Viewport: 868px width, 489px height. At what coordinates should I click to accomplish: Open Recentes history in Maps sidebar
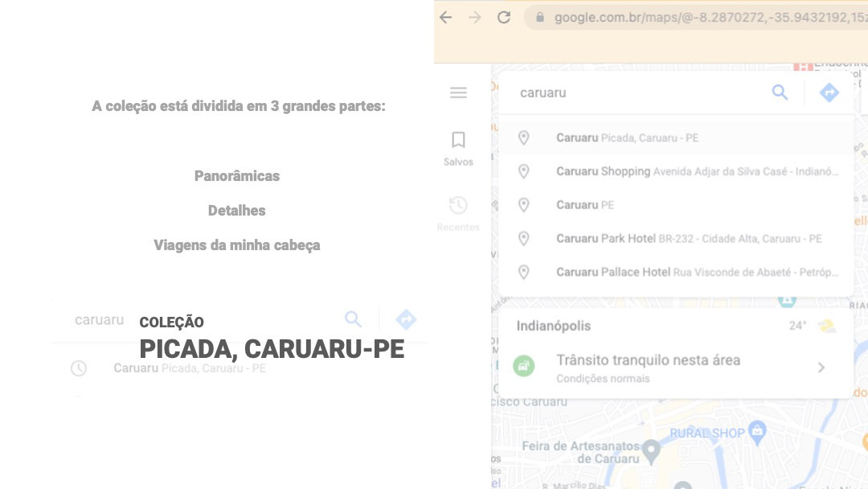click(458, 214)
